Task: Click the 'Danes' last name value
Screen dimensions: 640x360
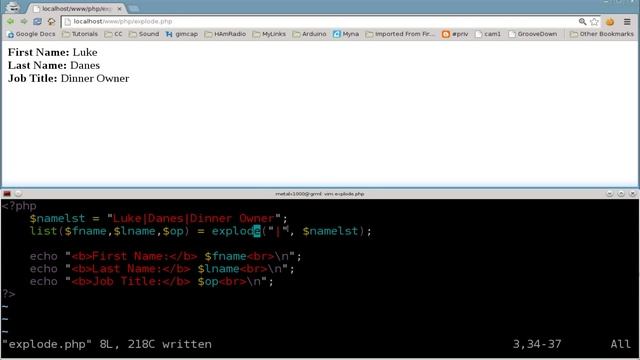Action: (x=85, y=65)
